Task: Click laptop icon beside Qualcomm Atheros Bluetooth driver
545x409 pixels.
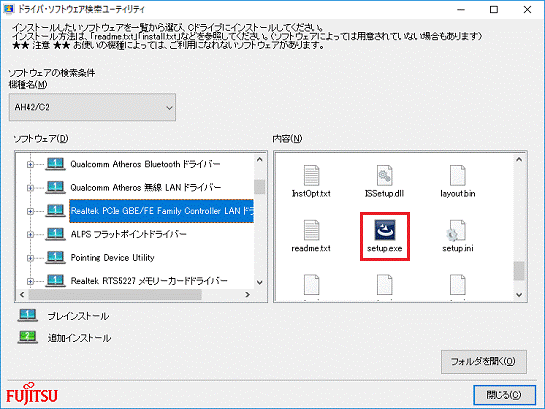Action: (x=55, y=164)
